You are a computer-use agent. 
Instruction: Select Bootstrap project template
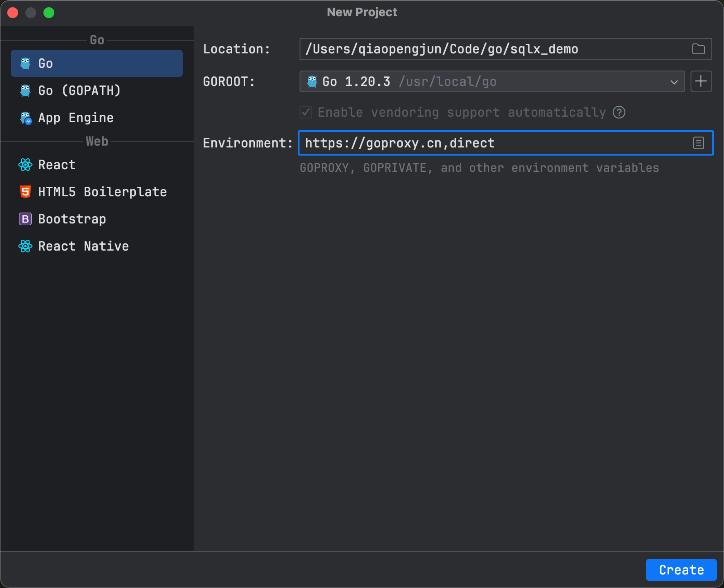click(x=97, y=219)
